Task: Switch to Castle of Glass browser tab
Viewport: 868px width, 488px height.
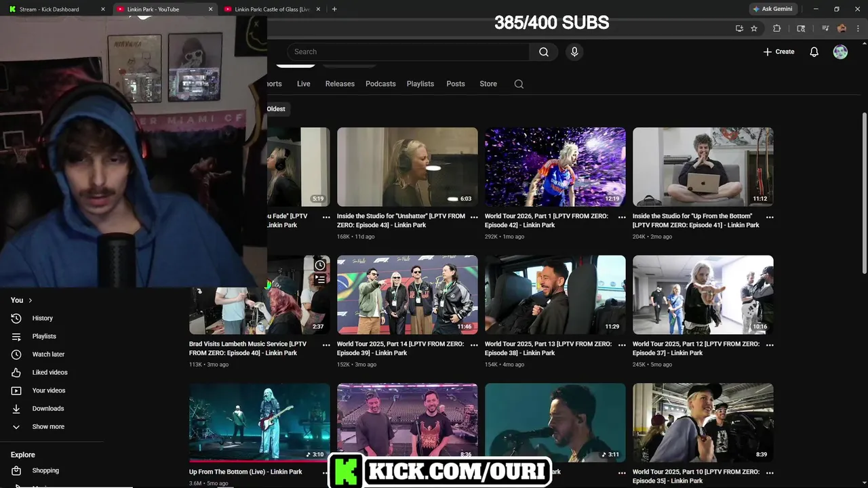Action: coord(271,9)
